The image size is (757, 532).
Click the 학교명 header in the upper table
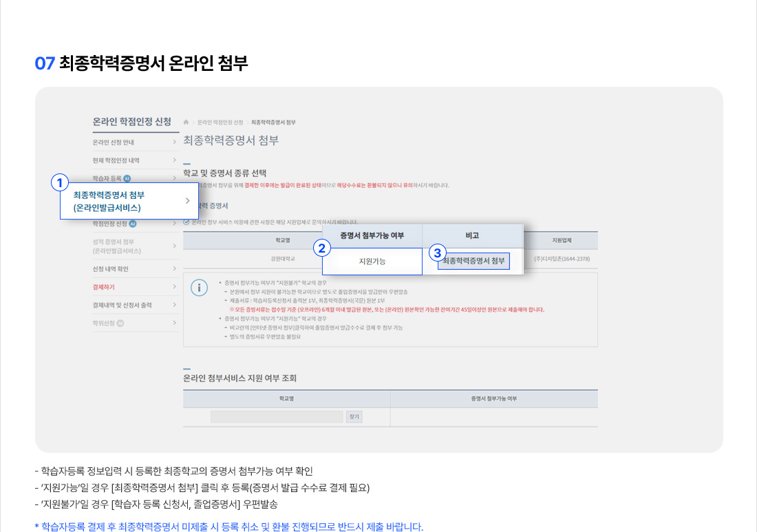point(283,240)
